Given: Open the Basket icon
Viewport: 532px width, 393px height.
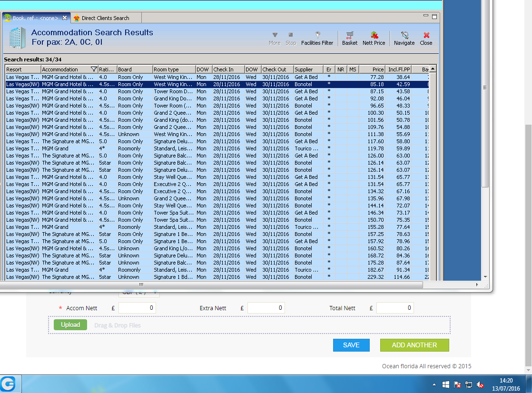Looking at the screenshot, I should (350, 39).
